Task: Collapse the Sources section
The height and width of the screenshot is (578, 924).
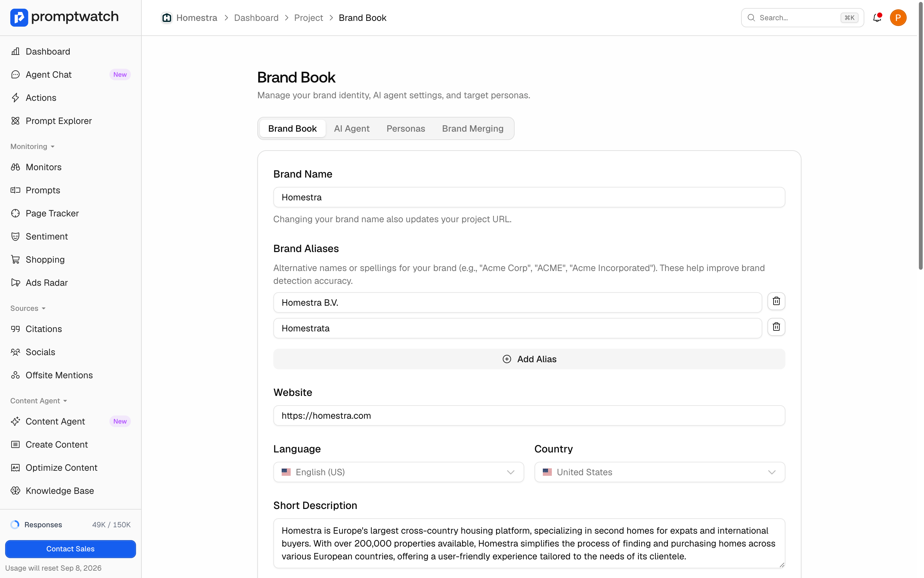Action: coord(28,308)
